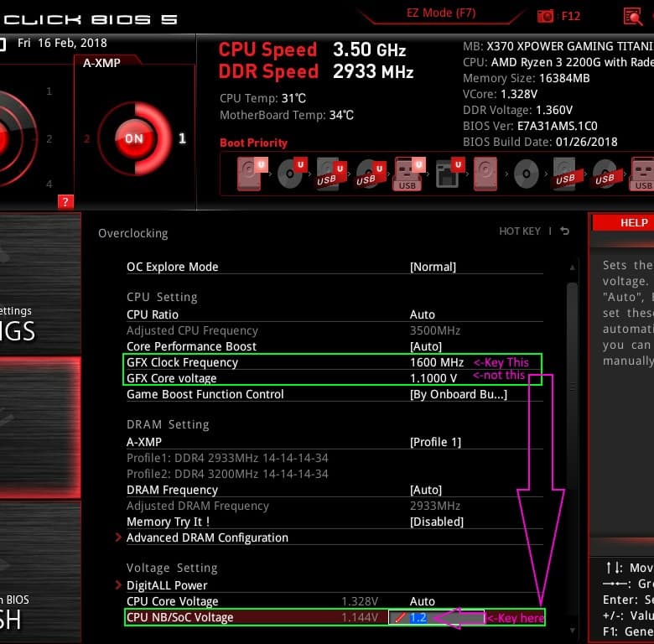654x644 pixels.
Task: Click the screenshot camera icon
Action: click(545, 16)
